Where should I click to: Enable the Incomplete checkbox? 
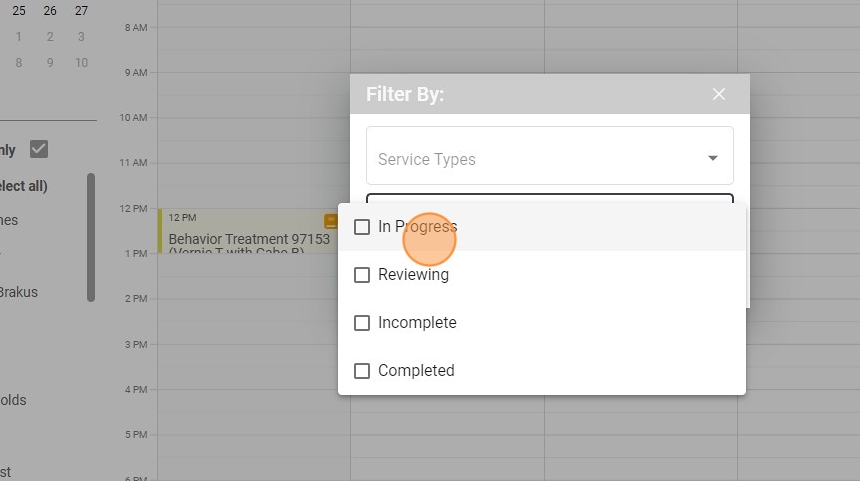click(362, 323)
